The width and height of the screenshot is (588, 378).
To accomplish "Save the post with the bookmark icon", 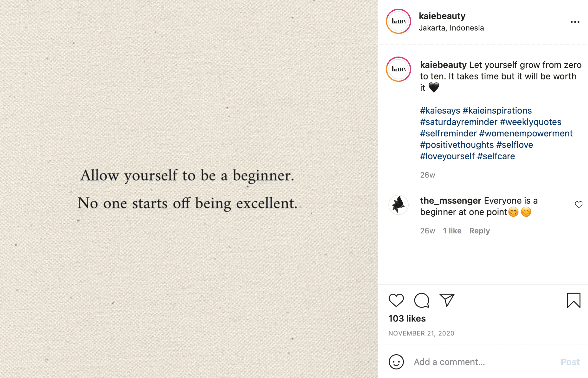I will 574,300.
